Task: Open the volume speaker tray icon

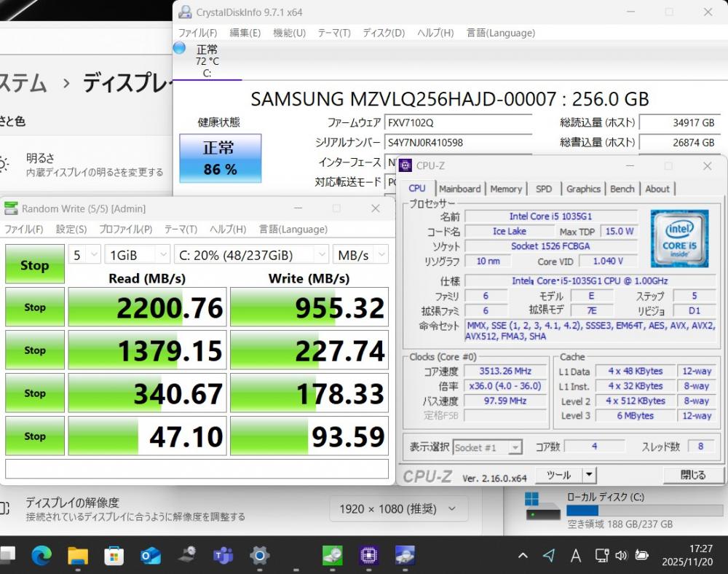Action: click(x=621, y=555)
